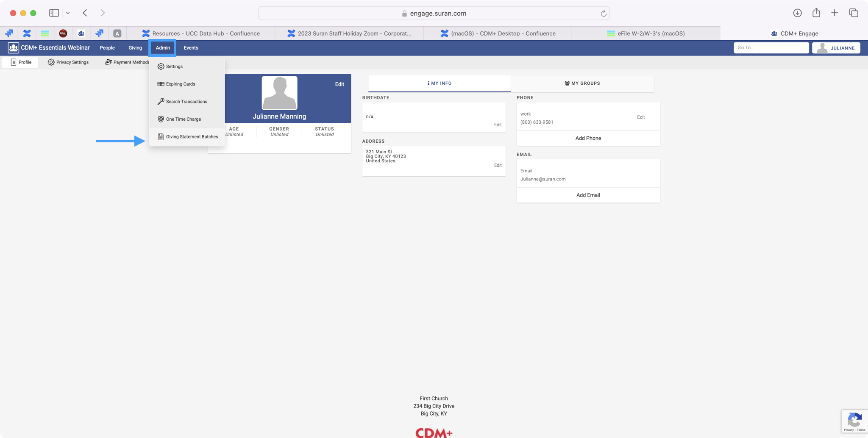Open the Privacy Settings page
Image resolution: width=868 pixels, height=438 pixels.
click(68, 62)
